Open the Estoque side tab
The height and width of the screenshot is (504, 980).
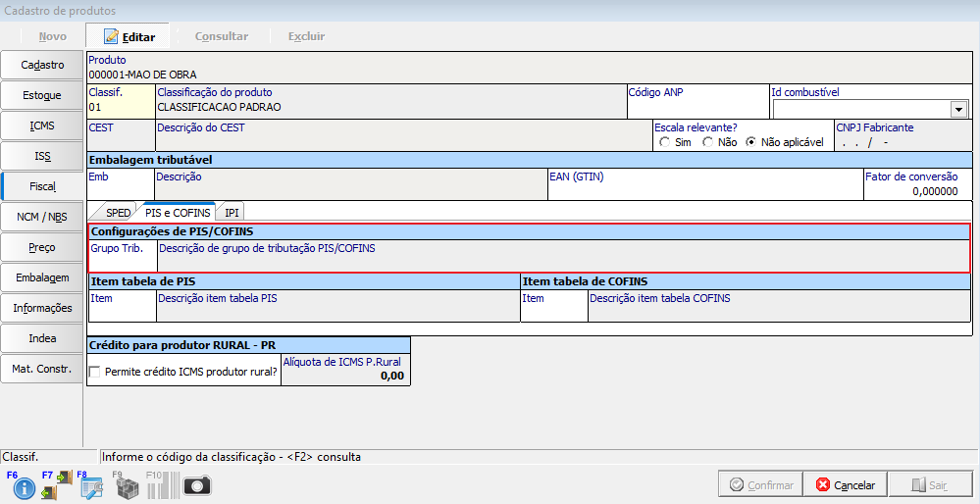[42, 95]
